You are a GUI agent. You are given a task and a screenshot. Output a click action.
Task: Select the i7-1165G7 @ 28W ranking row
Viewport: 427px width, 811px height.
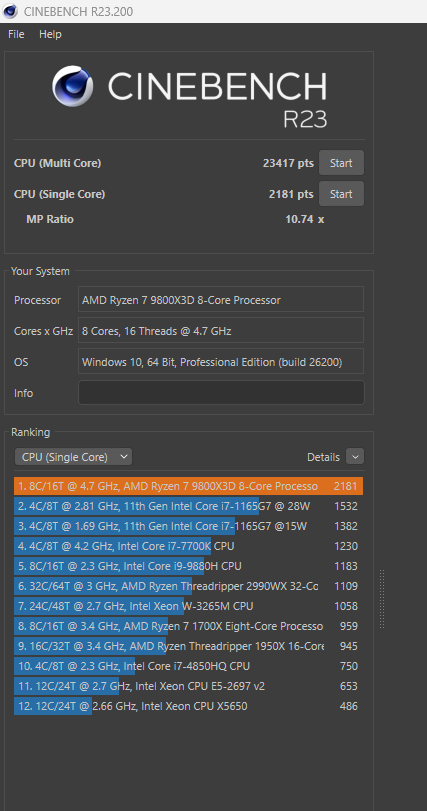pos(188,506)
